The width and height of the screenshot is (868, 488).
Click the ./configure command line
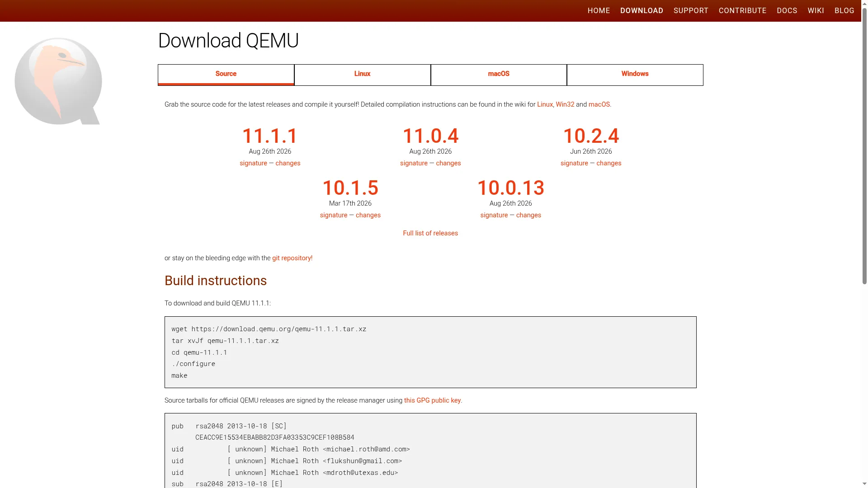(x=193, y=364)
